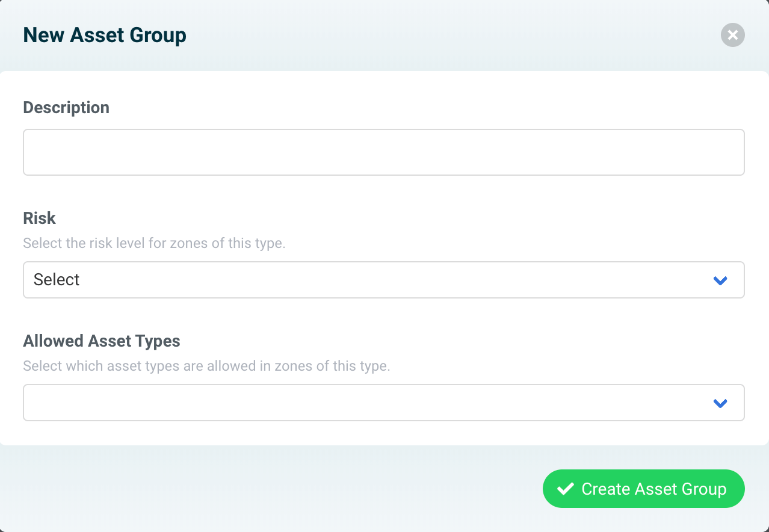Click the green submit button at the bottom
The image size is (769, 532).
(x=643, y=489)
